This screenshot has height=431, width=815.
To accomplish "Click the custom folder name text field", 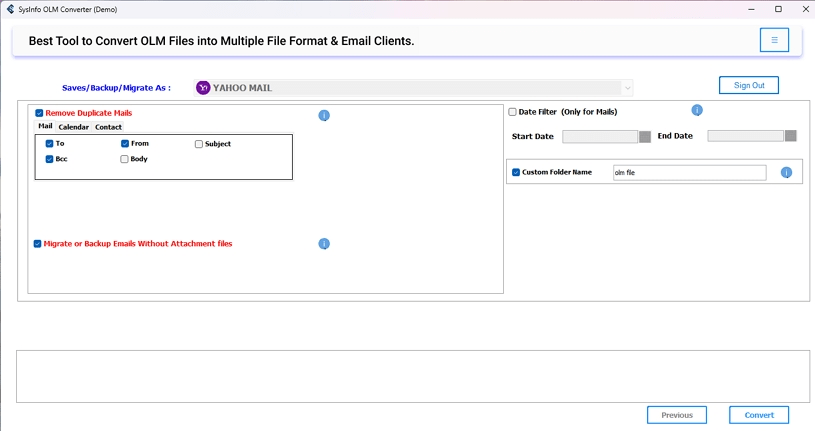I will click(x=689, y=173).
